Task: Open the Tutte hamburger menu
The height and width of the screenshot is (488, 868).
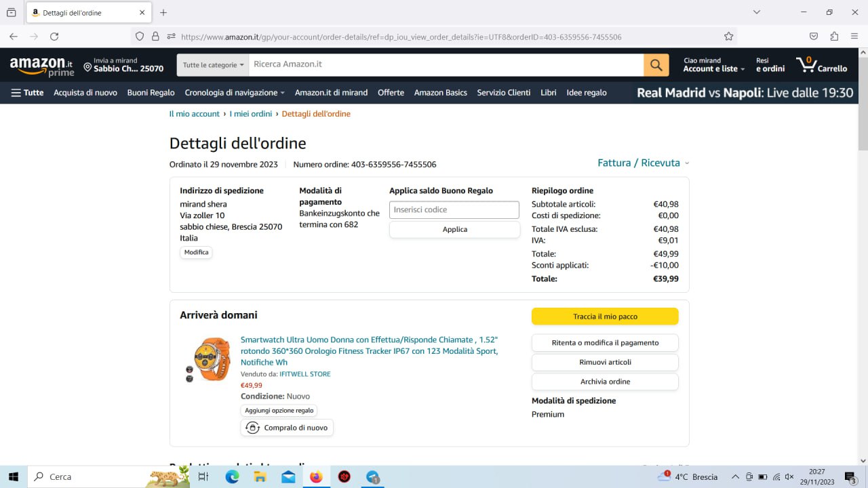Action: click(27, 93)
